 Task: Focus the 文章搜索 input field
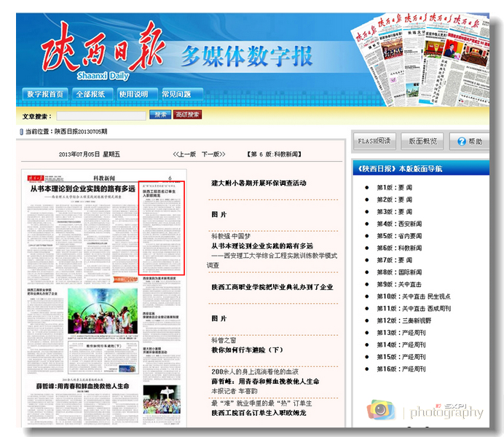click(101, 115)
